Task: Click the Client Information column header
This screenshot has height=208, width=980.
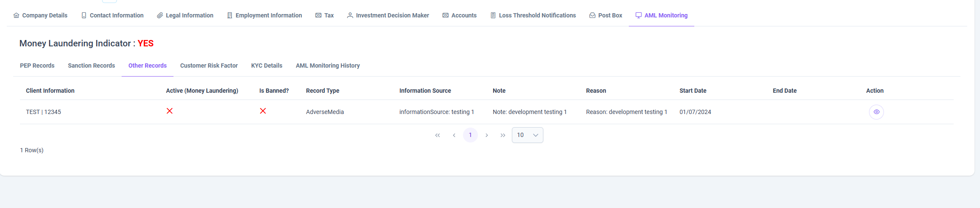Action: click(50, 91)
